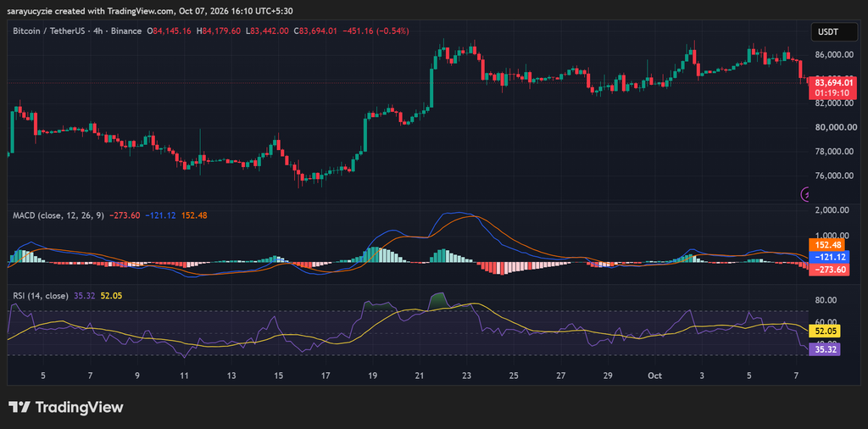Click the TradingView logo at bottom left

point(64,408)
